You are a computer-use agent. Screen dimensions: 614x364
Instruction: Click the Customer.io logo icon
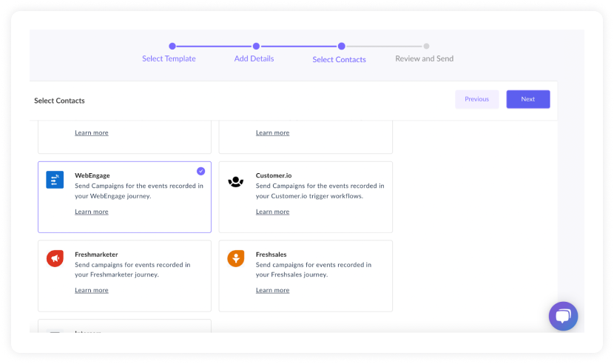pos(236,182)
